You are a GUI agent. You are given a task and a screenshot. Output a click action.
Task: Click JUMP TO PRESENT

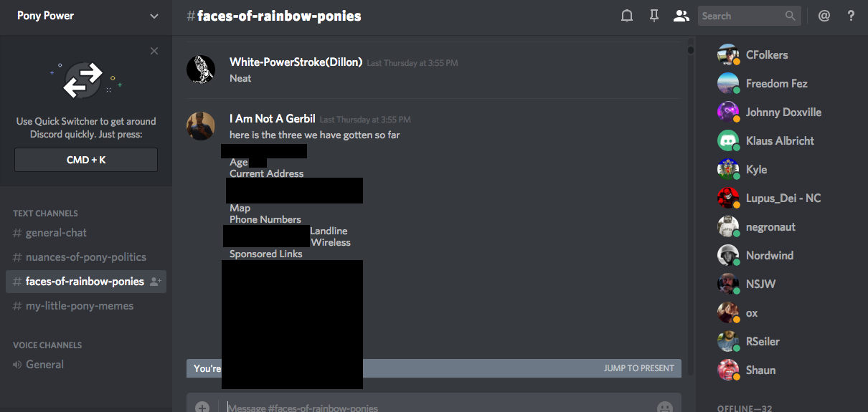(639, 368)
